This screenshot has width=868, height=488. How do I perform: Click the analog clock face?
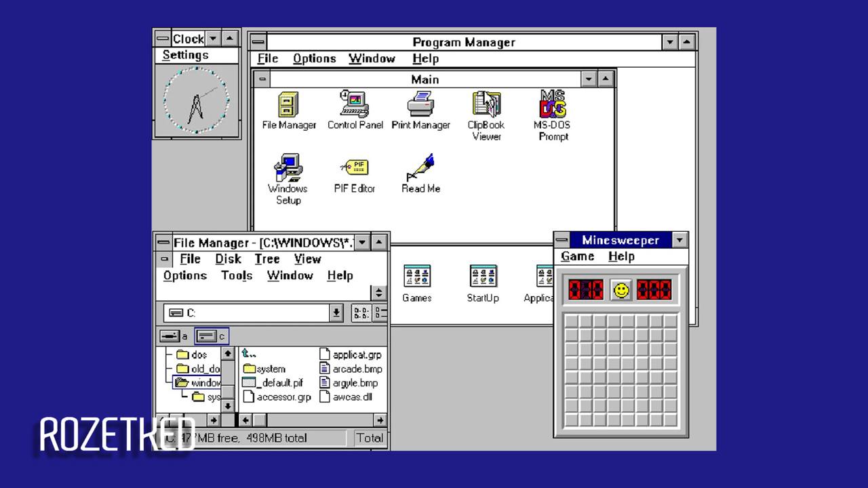pyautogui.click(x=197, y=101)
